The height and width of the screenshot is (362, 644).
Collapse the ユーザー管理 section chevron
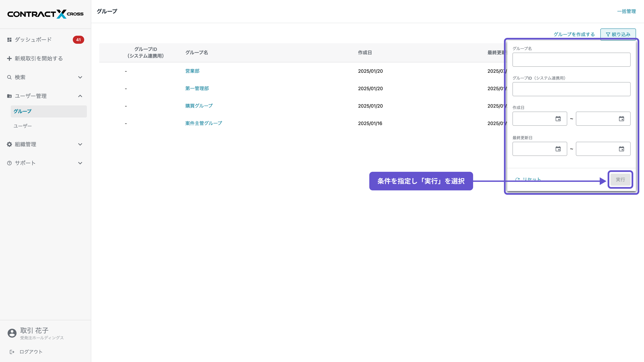[80, 96]
